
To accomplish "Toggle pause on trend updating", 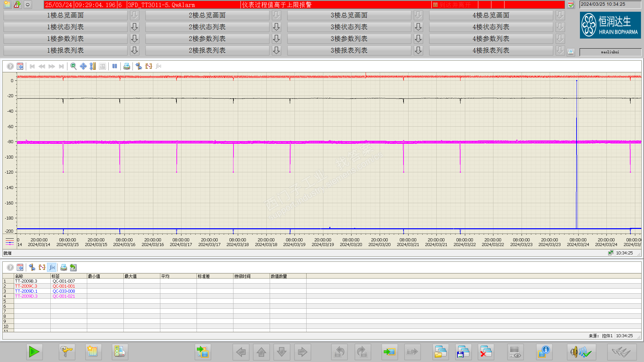I will [x=115, y=66].
